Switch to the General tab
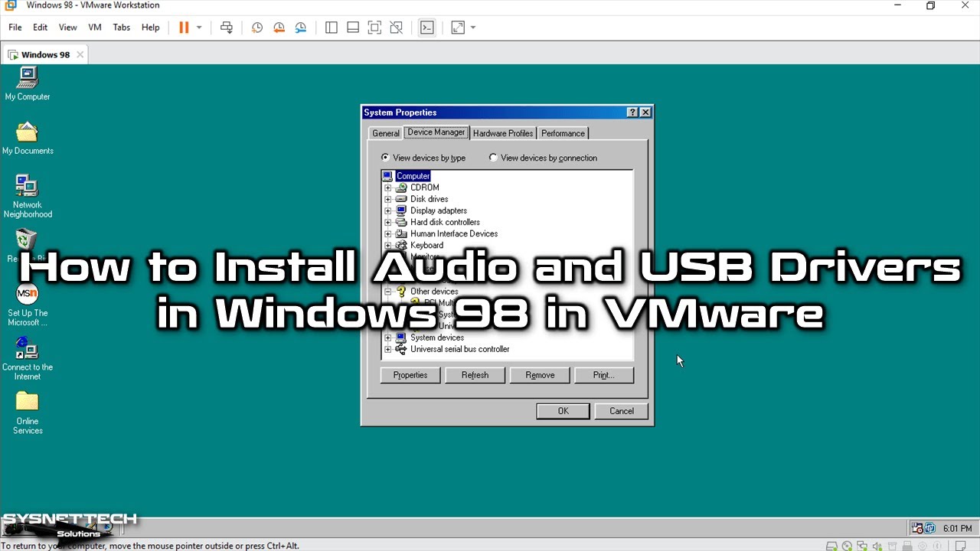Screen dimensions: 980x551 click(386, 133)
